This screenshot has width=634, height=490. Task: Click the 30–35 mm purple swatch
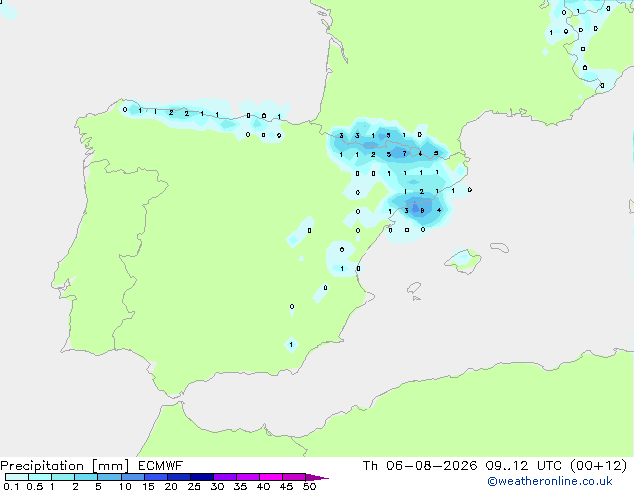(225, 477)
